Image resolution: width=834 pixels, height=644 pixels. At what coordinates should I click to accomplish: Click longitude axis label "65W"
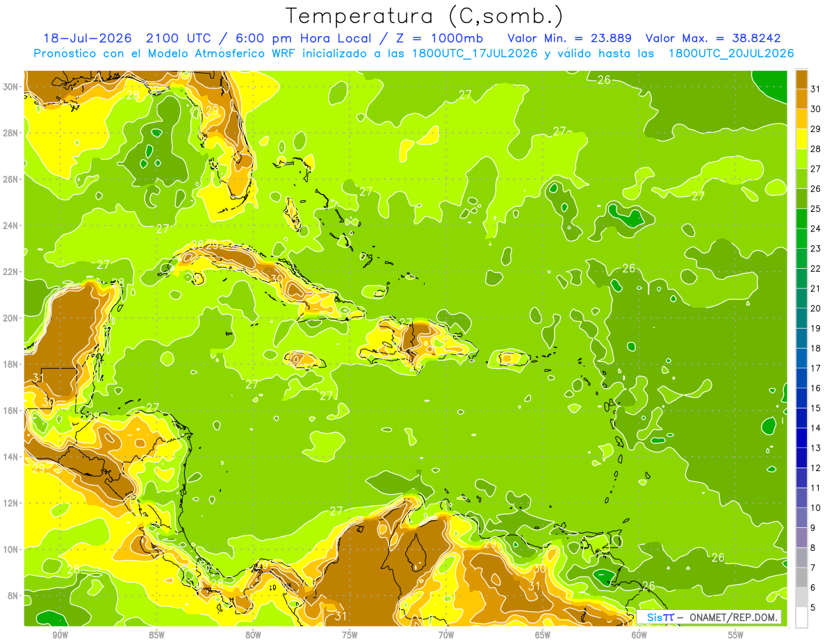point(543,635)
